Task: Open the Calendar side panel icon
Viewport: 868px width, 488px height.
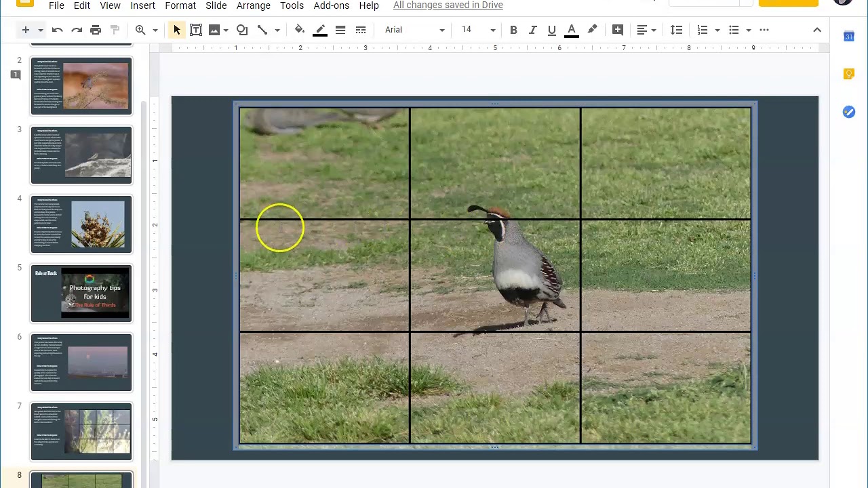Action: tap(849, 37)
